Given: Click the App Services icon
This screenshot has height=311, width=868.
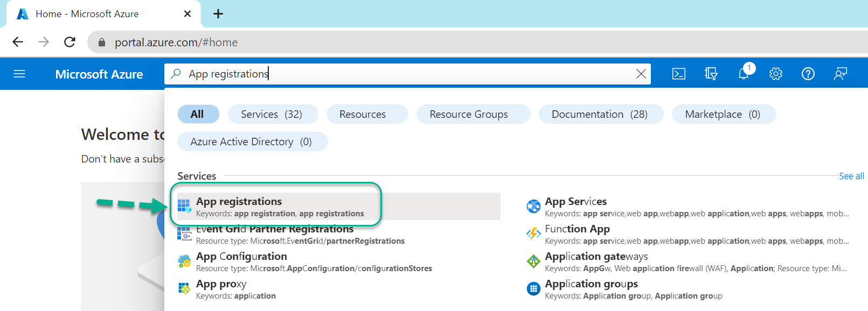Looking at the screenshot, I should tap(533, 206).
